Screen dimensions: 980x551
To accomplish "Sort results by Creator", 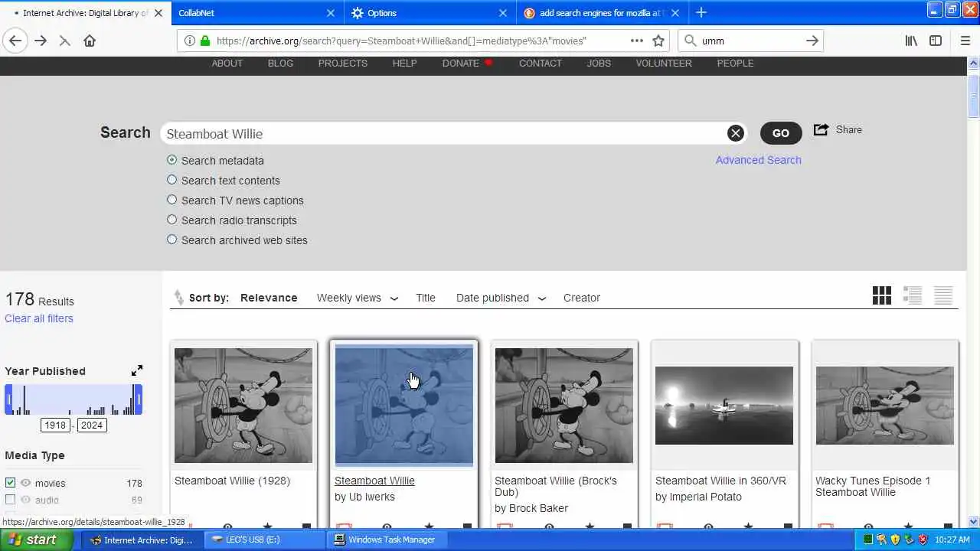I will 582,298.
